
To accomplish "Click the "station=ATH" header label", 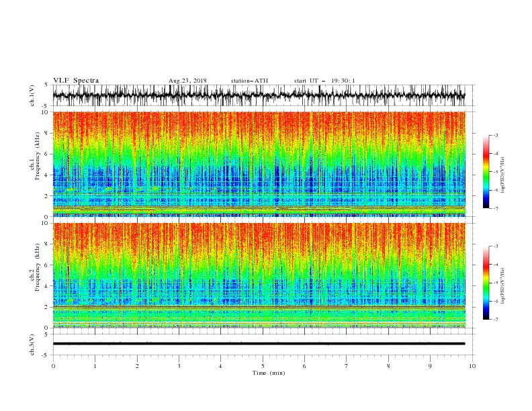I will [x=249, y=81].
